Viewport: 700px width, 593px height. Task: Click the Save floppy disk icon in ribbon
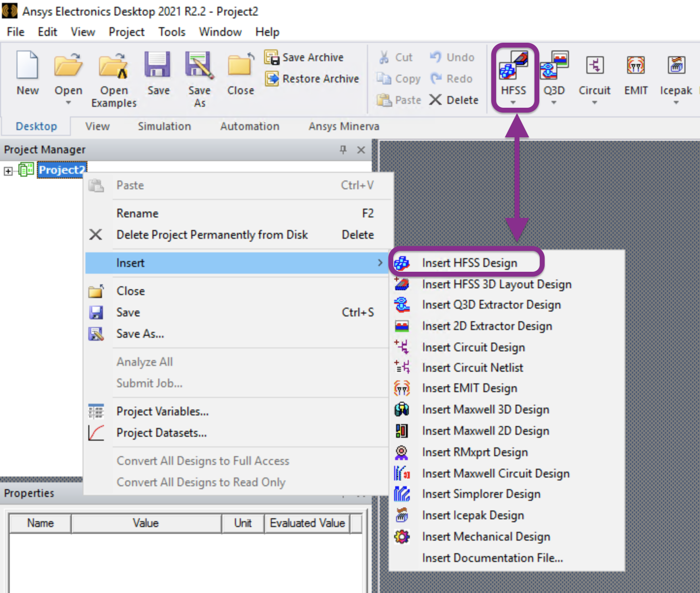tap(158, 65)
